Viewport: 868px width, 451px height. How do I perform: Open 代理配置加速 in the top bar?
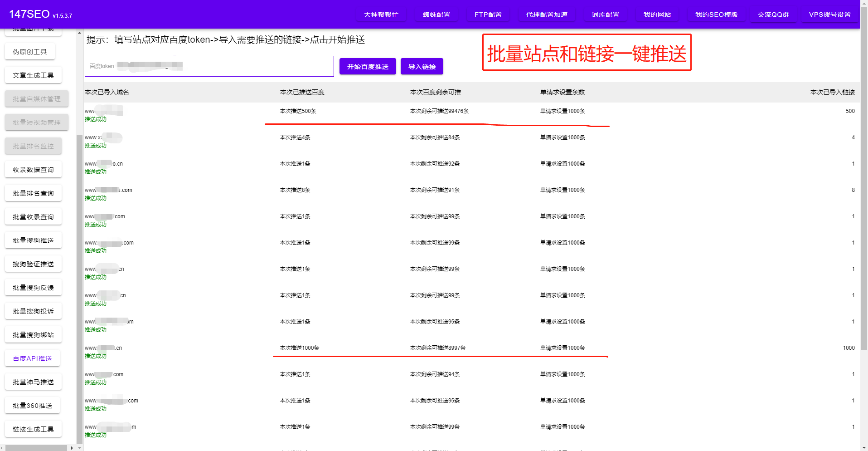(x=547, y=15)
